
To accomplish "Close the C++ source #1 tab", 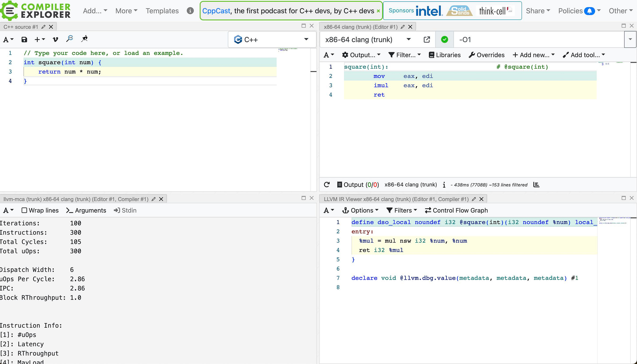I will point(51,27).
